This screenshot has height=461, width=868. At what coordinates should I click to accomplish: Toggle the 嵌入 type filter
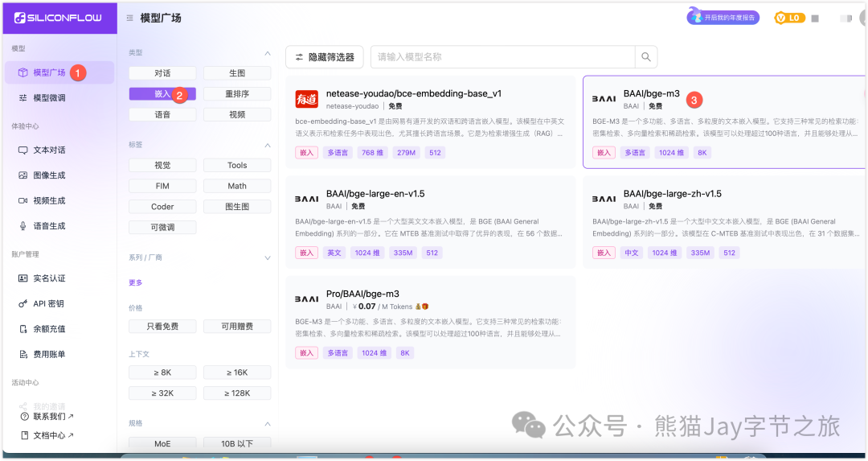(x=162, y=94)
